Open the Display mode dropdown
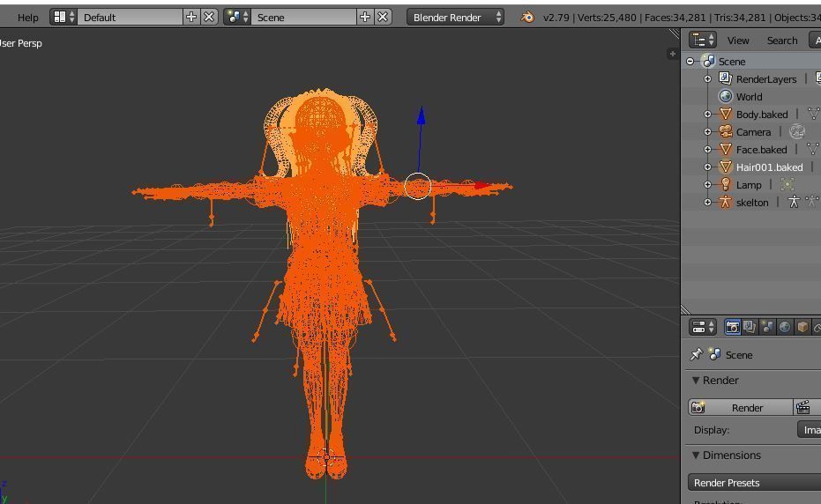The width and height of the screenshot is (821, 504). 810,430
